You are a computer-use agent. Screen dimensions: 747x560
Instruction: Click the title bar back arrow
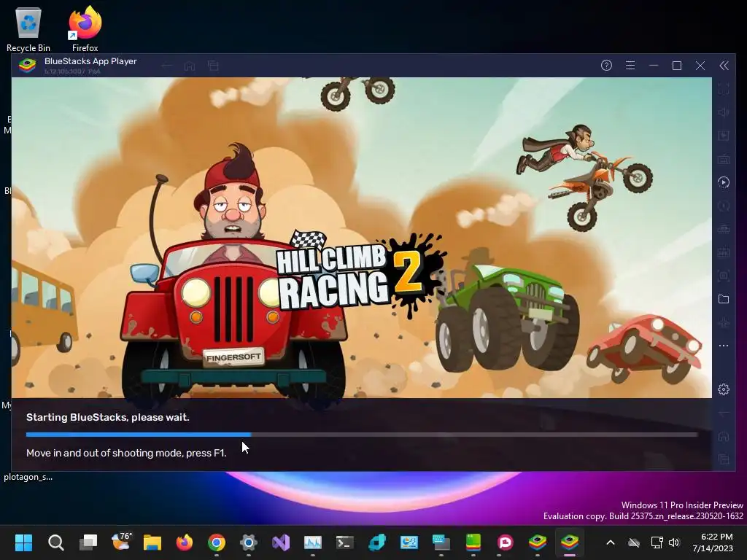[167, 66]
